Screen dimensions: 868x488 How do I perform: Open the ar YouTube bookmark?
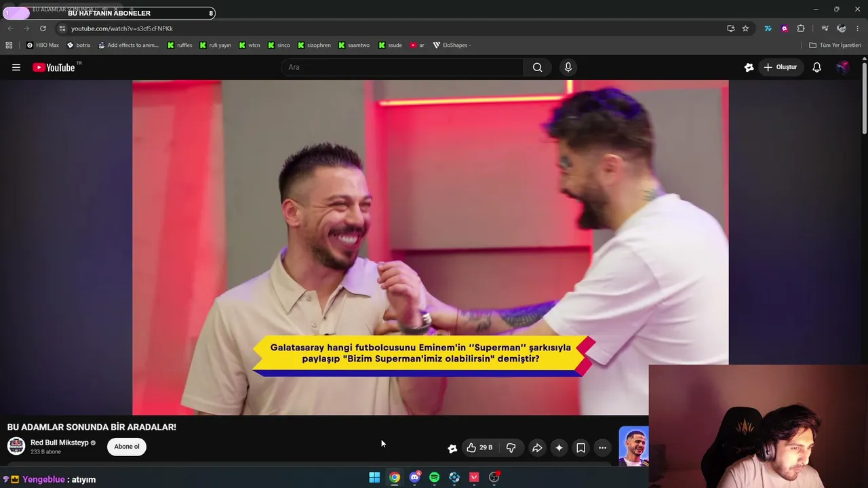[417, 45]
